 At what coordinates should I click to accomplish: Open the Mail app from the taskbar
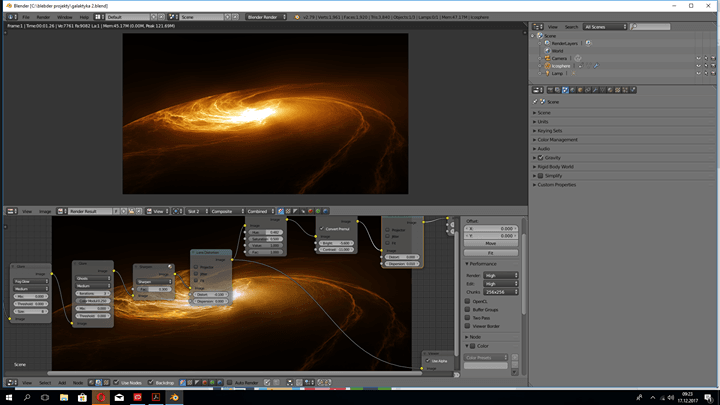(x=119, y=397)
